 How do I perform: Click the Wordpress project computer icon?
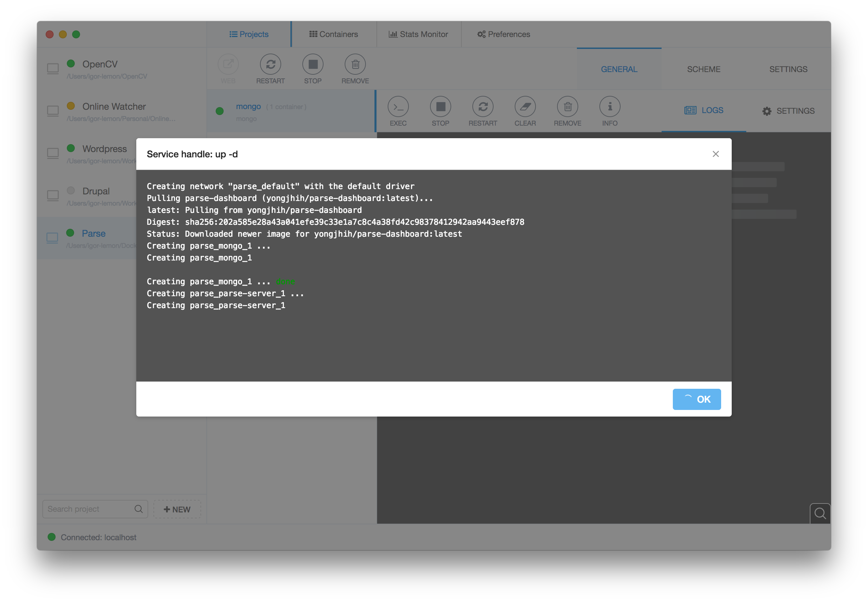coord(53,153)
